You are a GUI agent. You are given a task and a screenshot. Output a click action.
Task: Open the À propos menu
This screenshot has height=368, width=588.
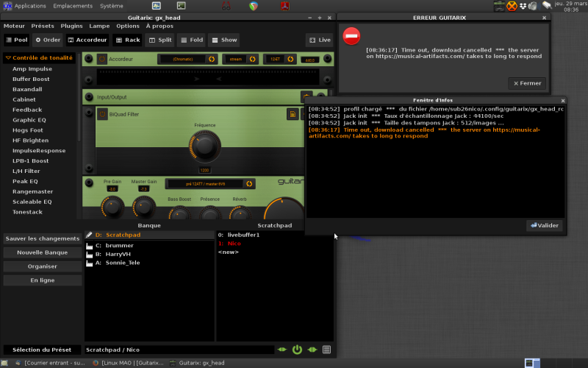[x=159, y=26]
